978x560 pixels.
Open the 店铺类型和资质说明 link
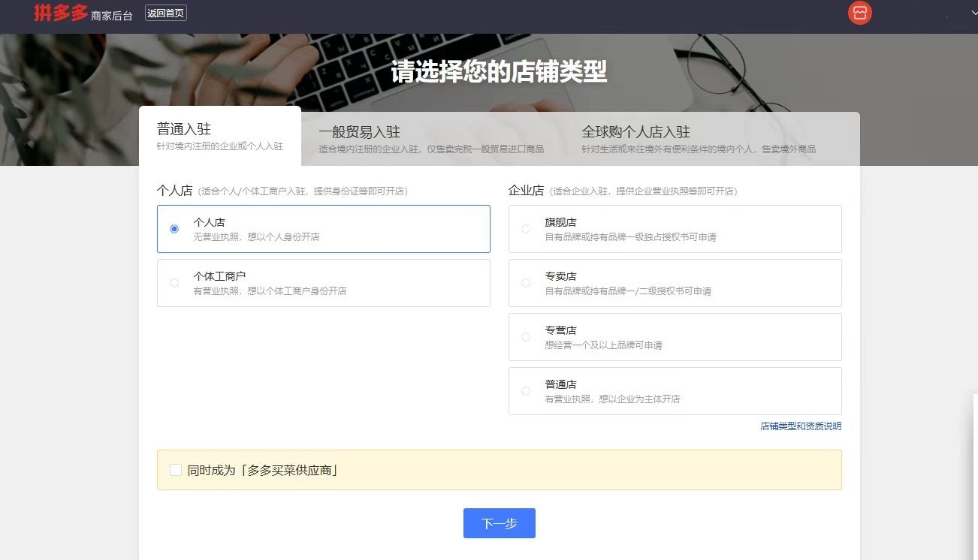tap(801, 426)
